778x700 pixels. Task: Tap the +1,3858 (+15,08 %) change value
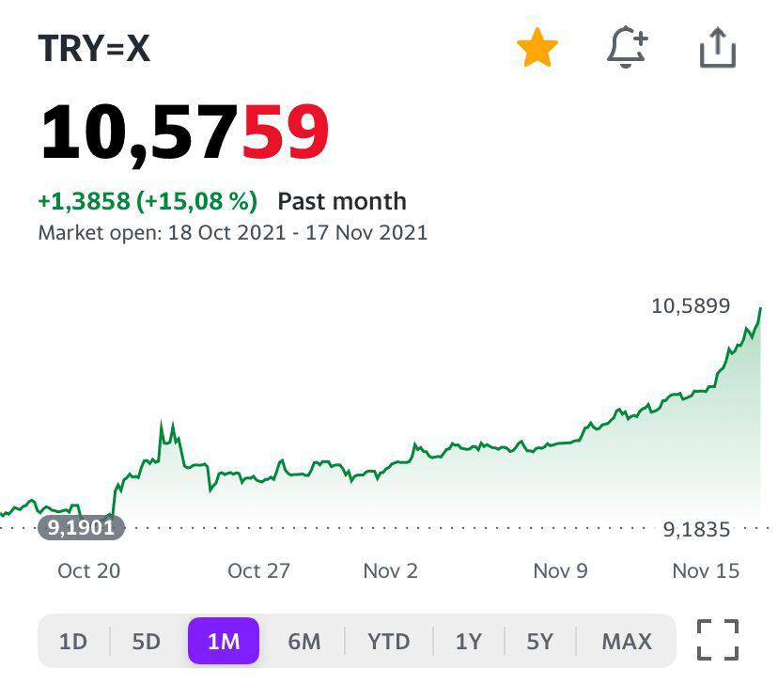point(148,201)
